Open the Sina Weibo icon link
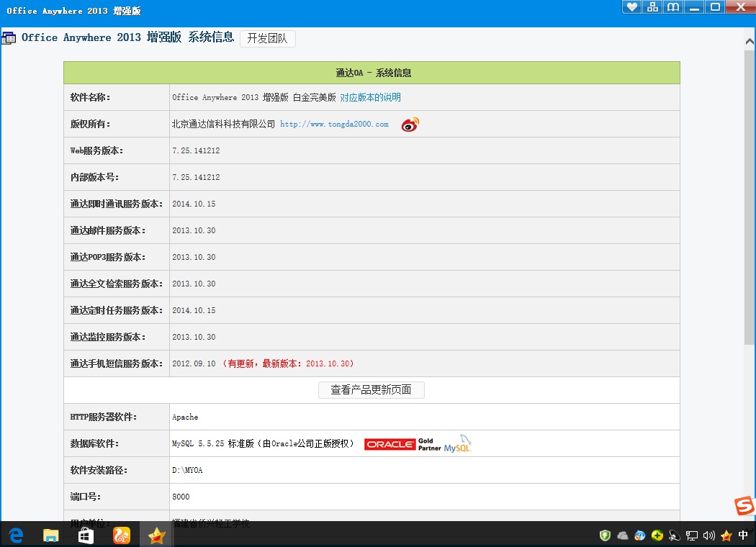The width and height of the screenshot is (756, 547). (410, 125)
